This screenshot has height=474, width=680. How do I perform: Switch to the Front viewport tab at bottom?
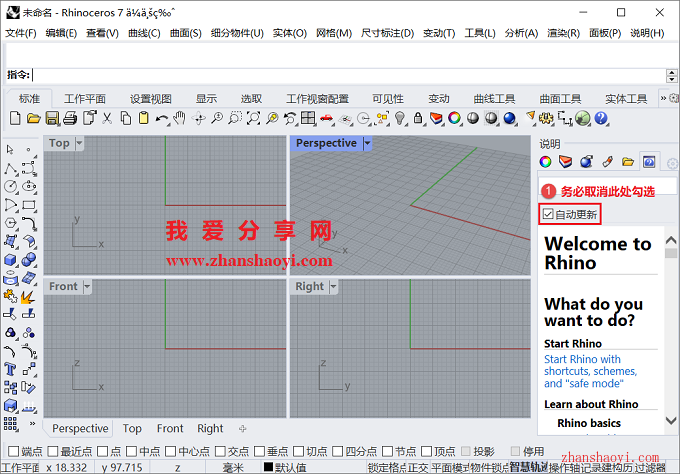click(170, 428)
